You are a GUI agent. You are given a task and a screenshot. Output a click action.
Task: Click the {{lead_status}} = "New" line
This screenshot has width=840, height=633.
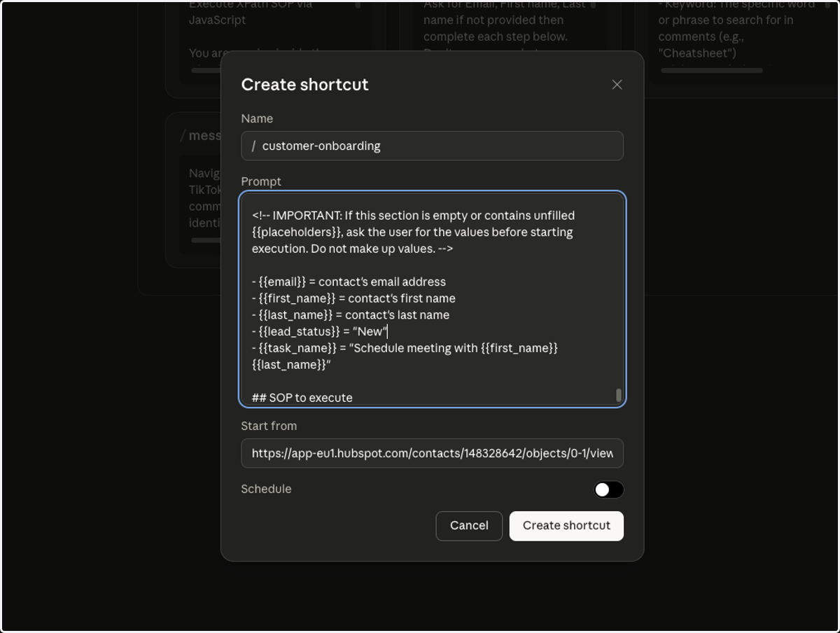point(320,331)
